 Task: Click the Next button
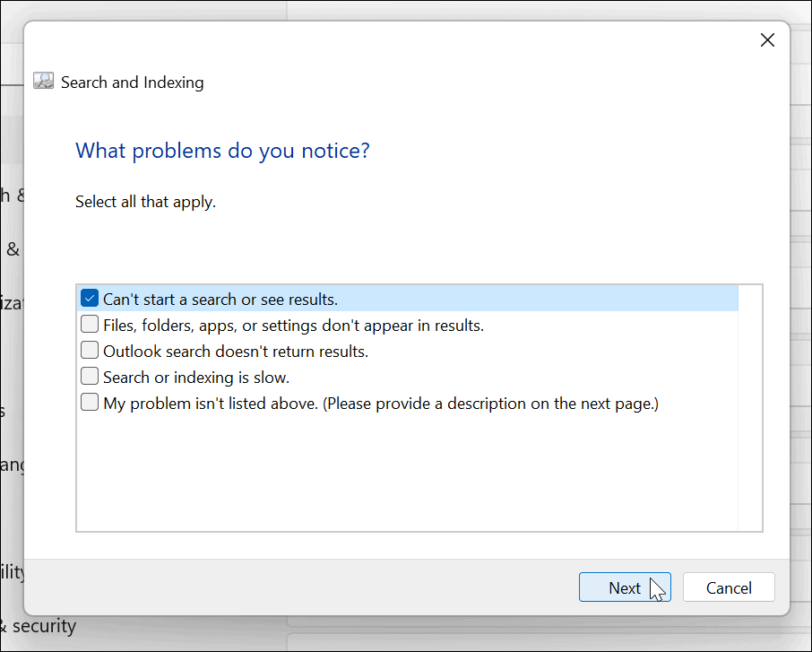[x=625, y=587]
